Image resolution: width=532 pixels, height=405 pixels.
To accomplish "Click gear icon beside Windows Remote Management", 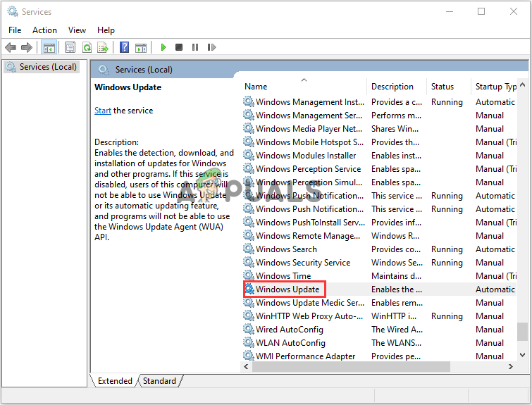I will point(249,235).
